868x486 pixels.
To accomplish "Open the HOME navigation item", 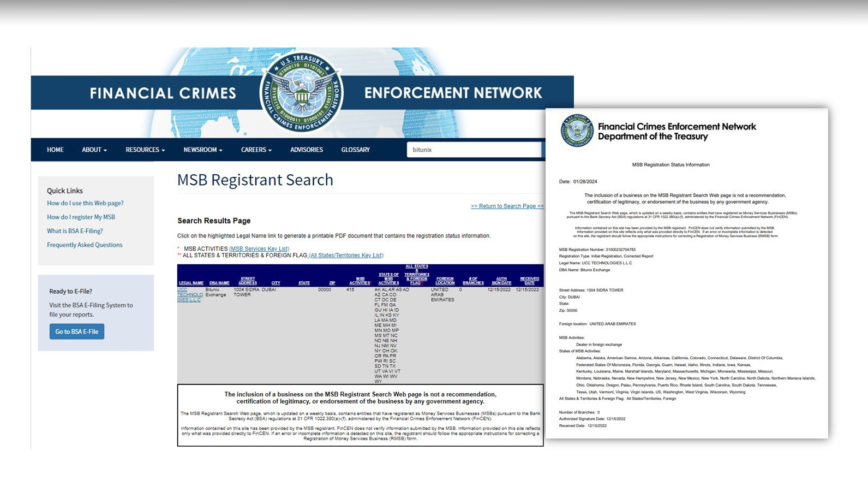I will [x=55, y=150].
